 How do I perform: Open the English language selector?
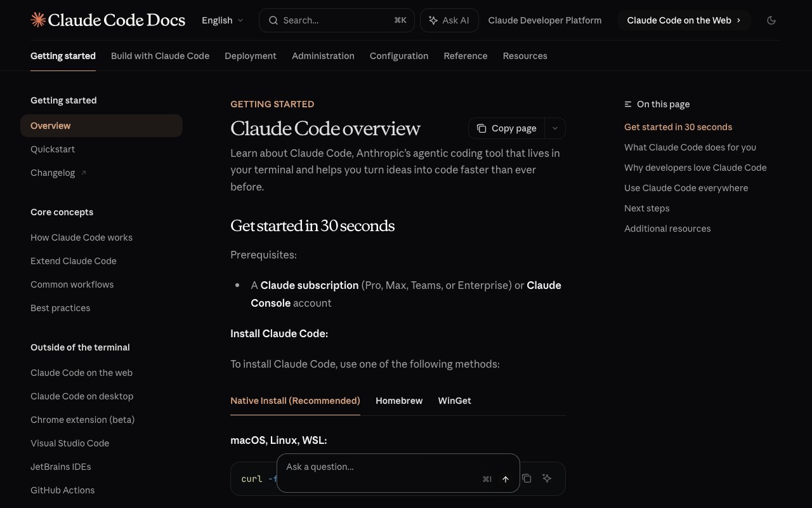click(221, 20)
